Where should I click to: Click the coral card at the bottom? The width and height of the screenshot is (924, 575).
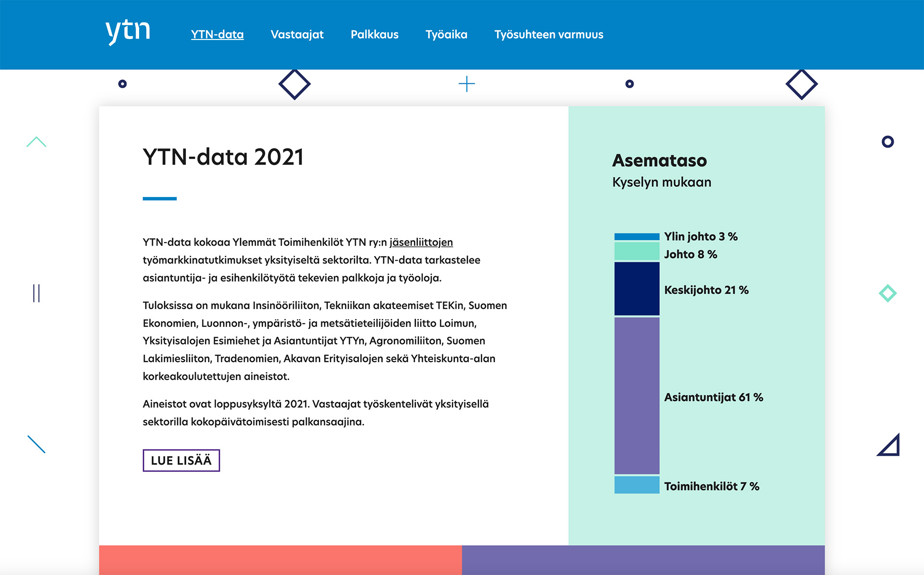click(281, 560)
